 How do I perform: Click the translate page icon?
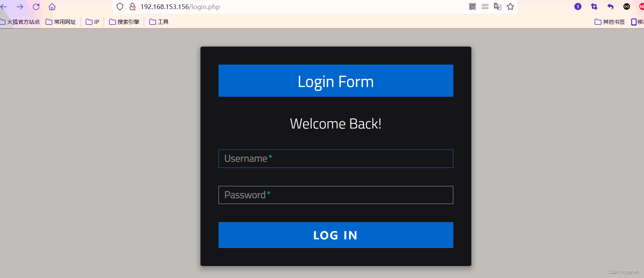tap(498, 6)
